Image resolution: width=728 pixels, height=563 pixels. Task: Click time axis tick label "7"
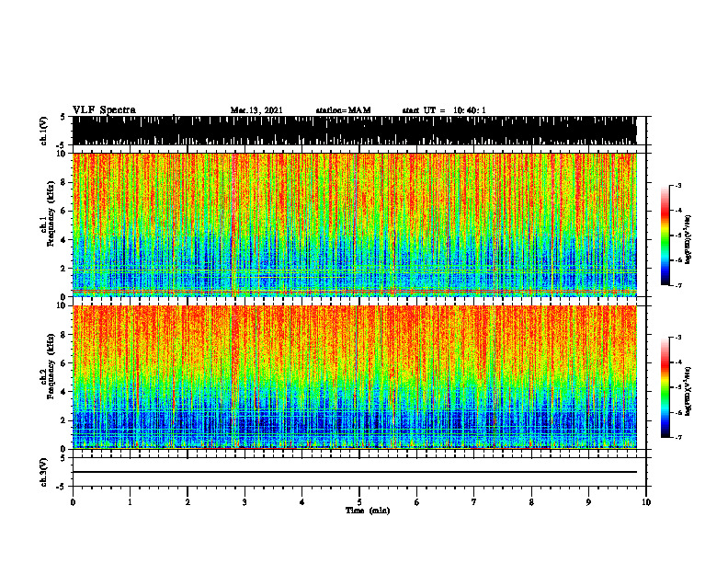tap(474, 502)
